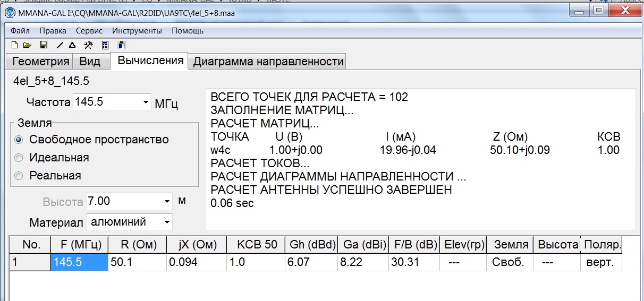Click the F (МГц) column header
Screen dimensions: 644x301
(79, 245)
